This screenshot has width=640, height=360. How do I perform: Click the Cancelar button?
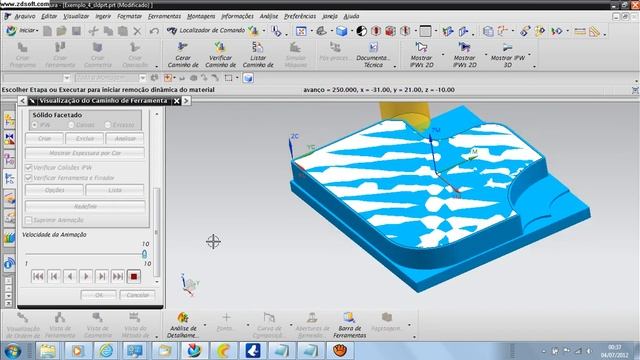(x=137, y=295)
